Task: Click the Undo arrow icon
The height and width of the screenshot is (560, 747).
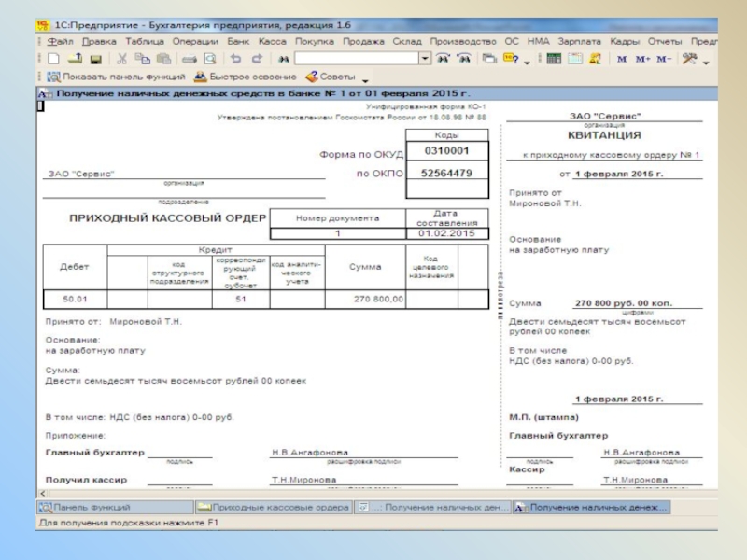Action: pos(235,59)
